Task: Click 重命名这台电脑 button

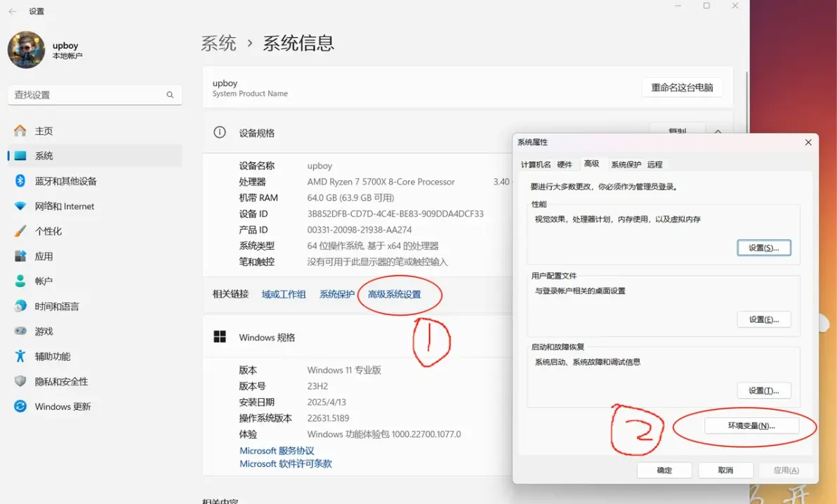Action: pyautogui.click(x=683, y=88)
